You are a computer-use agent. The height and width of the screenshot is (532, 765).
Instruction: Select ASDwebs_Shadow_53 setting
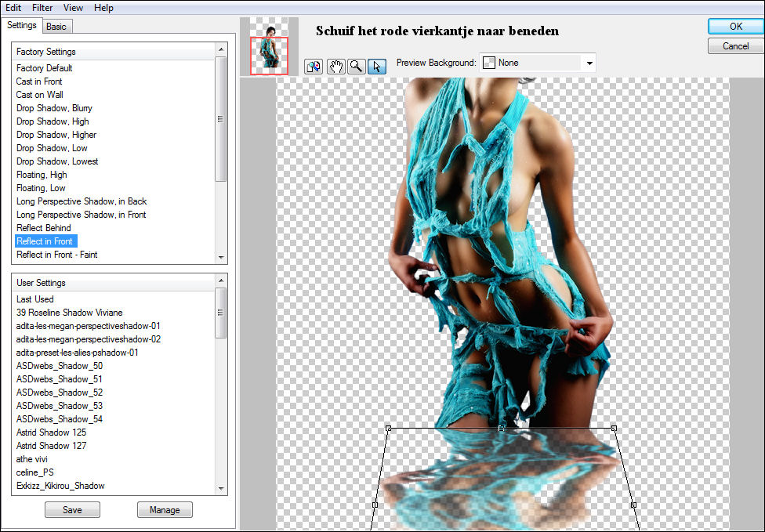[59, 406]
